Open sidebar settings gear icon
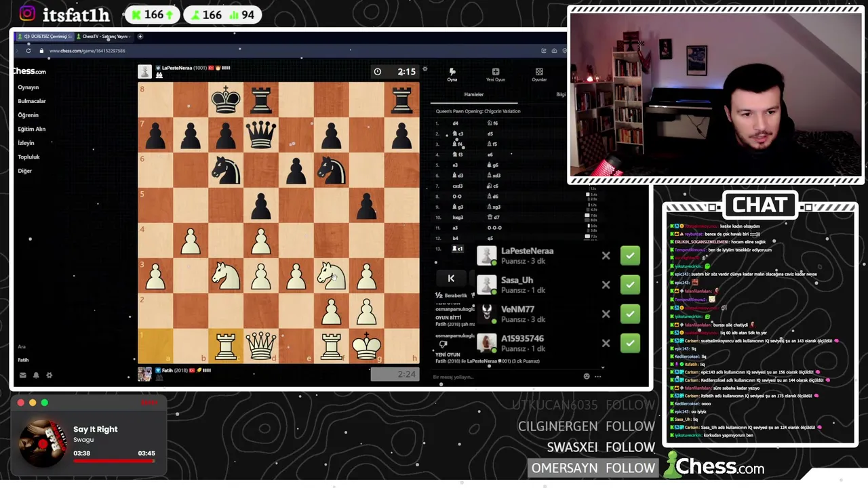The width and height of the screenshot is (868, 488). pos(49,375)
